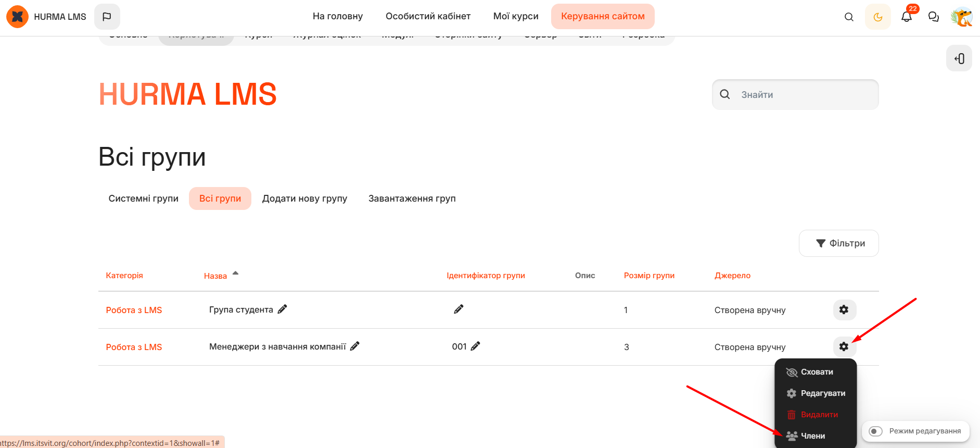Select Редагувати in the actions menu
Screen dimensions: 980x448
[816, 393]
